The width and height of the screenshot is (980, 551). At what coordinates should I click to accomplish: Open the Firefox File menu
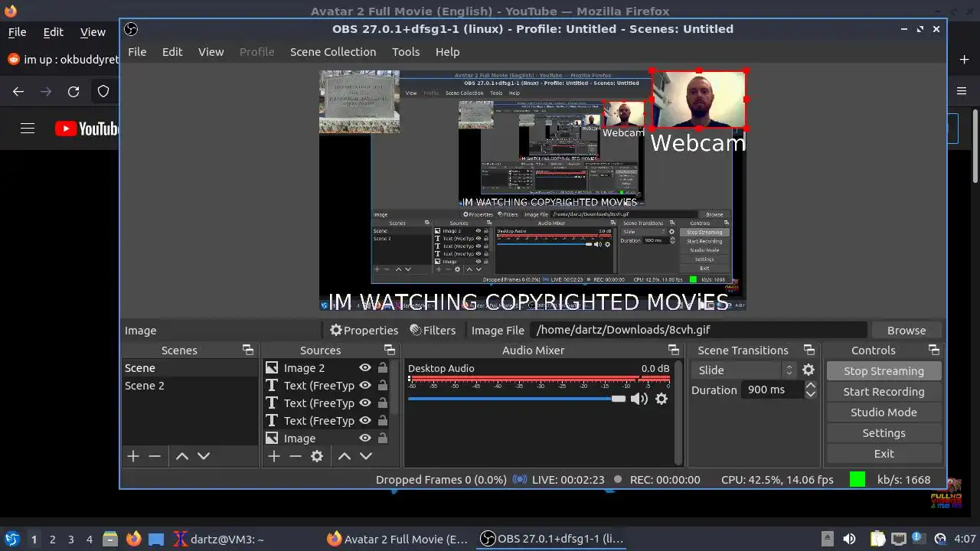pos(17,32)
